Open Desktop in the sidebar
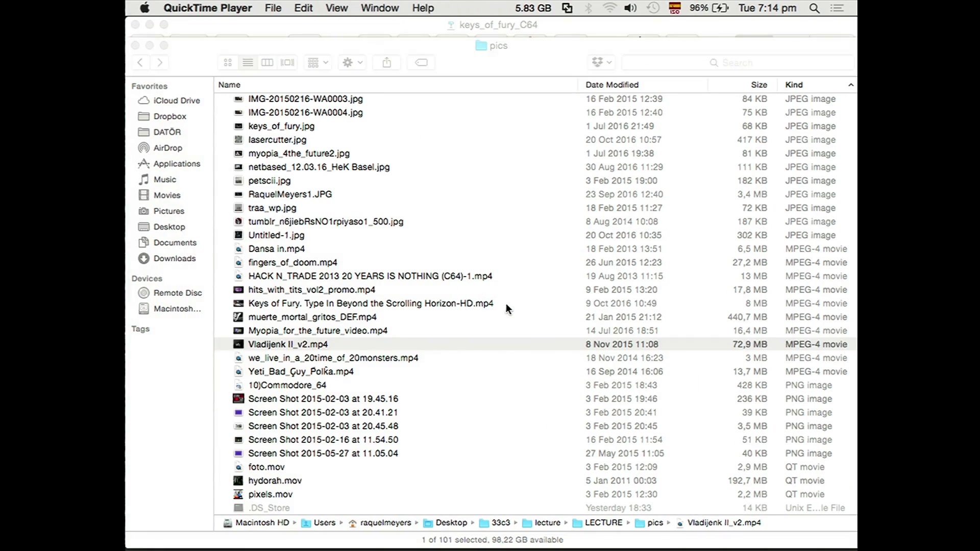 click(x=162, y=227)
